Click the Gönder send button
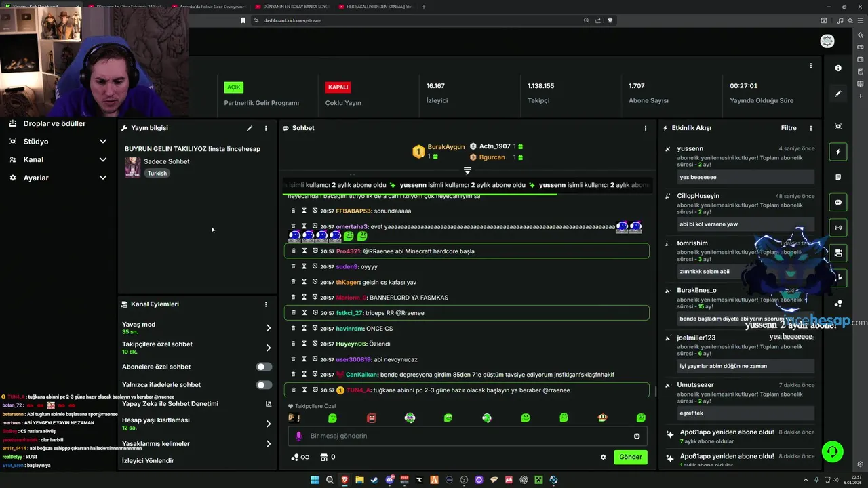Screen dimensions: 868x488 [630, 457]
